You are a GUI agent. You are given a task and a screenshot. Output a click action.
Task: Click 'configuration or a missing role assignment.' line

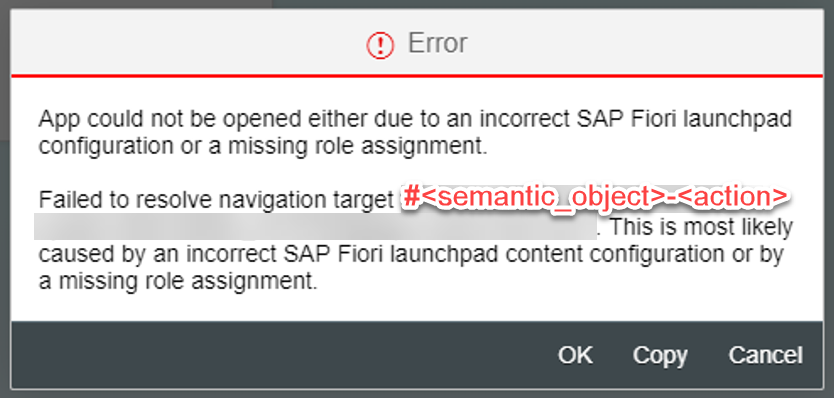pyautogui.click(x=263, y=146)
